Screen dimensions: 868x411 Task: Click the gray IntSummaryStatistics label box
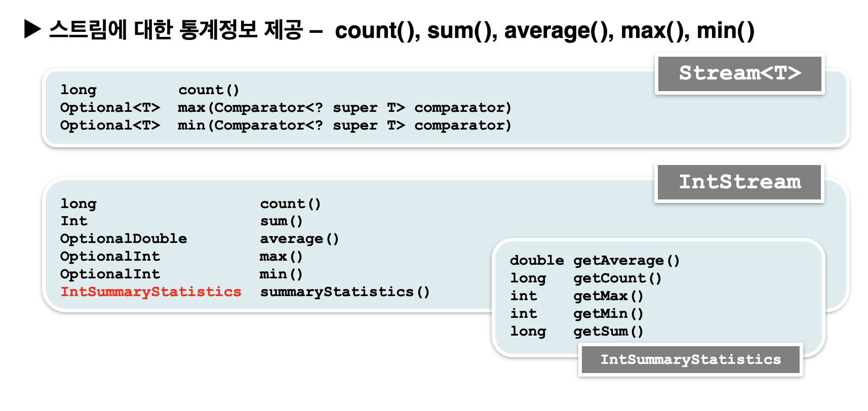(690, 360)
